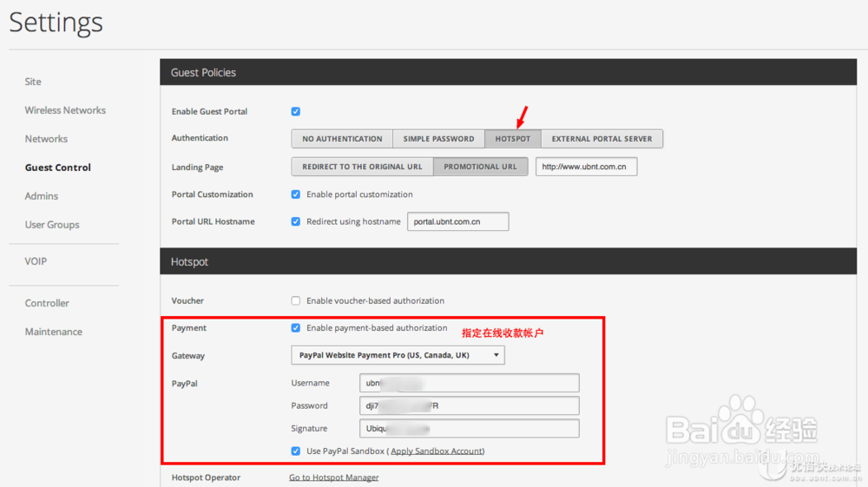This screenshot has height=487, width=868.
Task: Open the Maintenance section
Action: [x=53, y=332]
